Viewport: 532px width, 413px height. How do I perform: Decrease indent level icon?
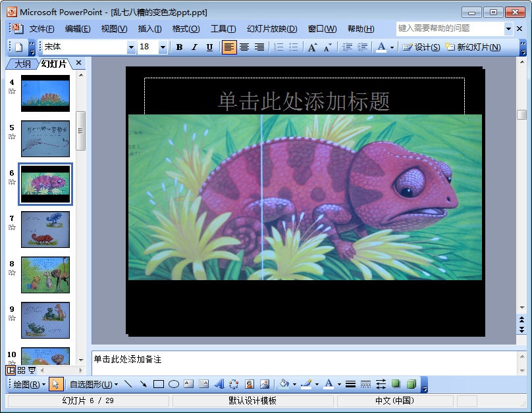tap(347, 47)
